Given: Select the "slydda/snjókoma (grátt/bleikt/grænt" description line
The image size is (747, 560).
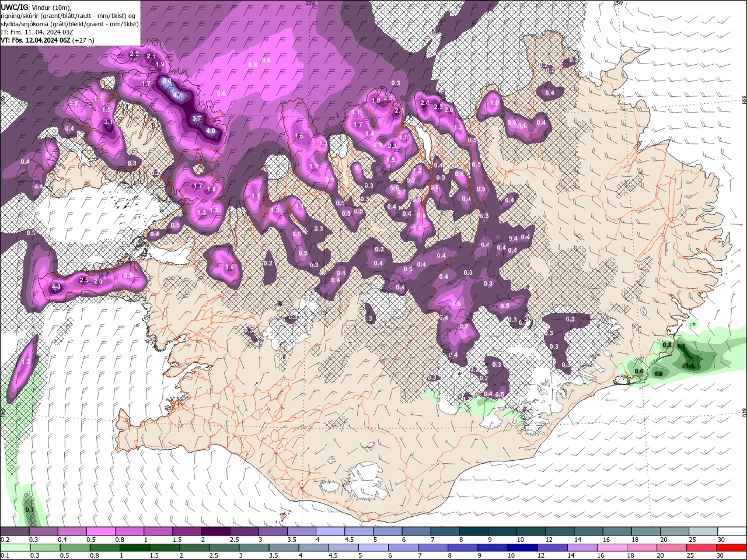Looking at the screenshot, I should pos(69,24).
